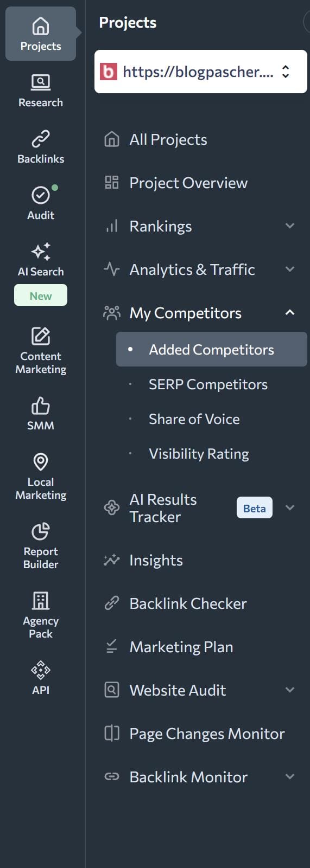The image size is (310, 868).
Task: Open the project selector dropdown
Action: (x=201, y=72)
